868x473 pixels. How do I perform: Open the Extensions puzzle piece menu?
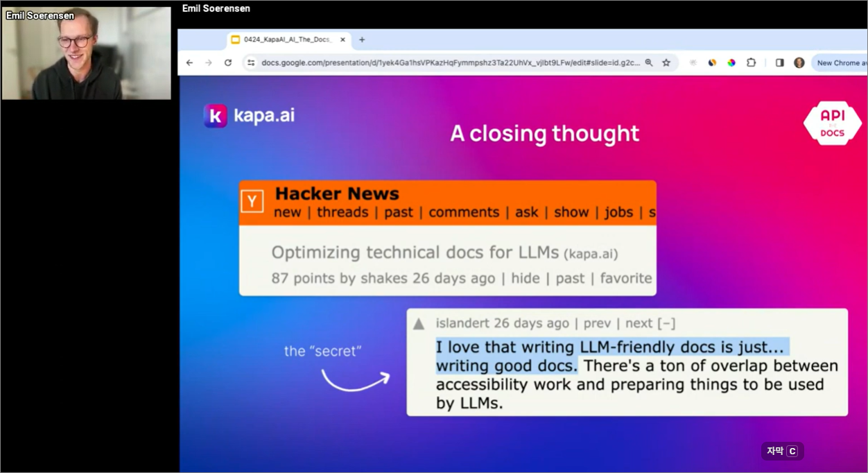tap(751, 62)
